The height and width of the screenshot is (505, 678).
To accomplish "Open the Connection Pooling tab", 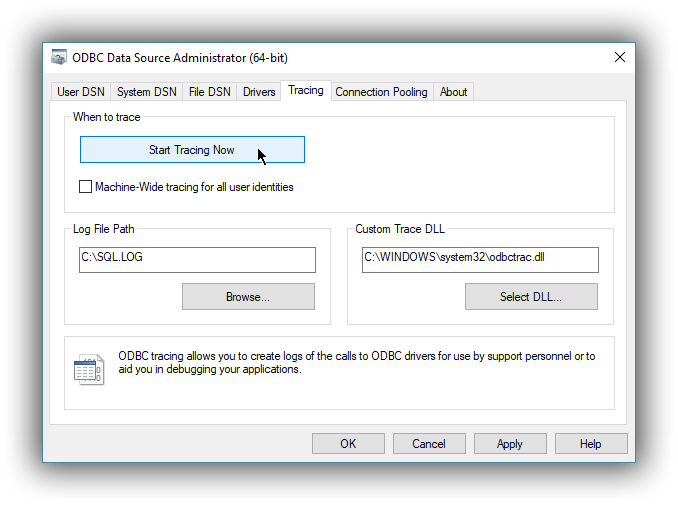I will coord(381,92).
